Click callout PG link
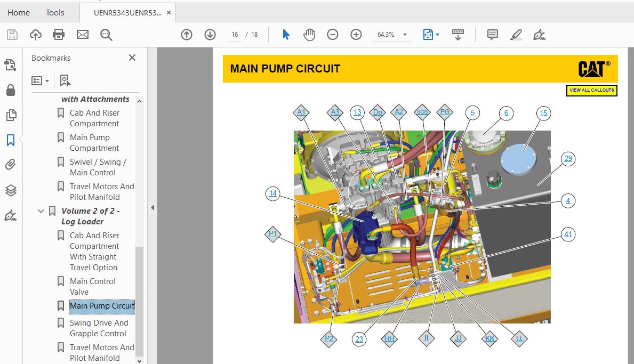The height and width of the screenshot is (364, 634). pos(445,111)
